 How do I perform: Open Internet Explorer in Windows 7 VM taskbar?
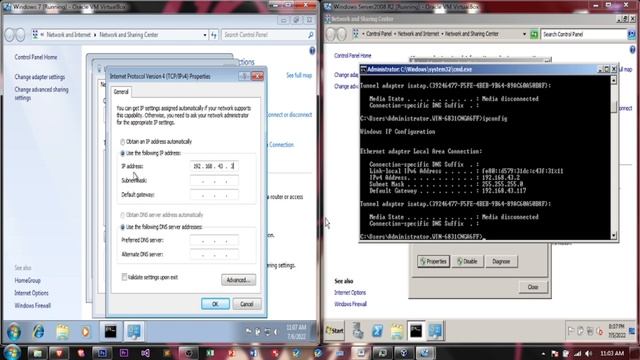pyautogui.click(x=38, y=331)
